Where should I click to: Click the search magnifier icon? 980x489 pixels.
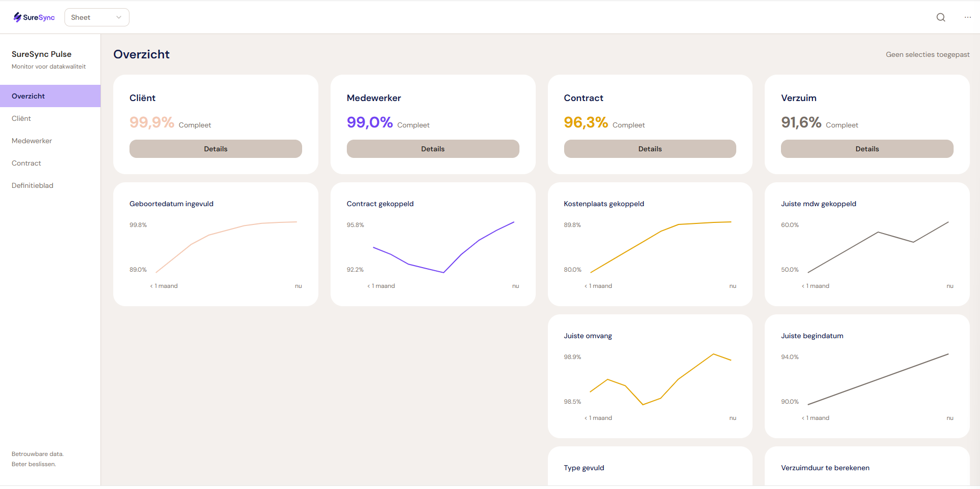click(940, 17)
